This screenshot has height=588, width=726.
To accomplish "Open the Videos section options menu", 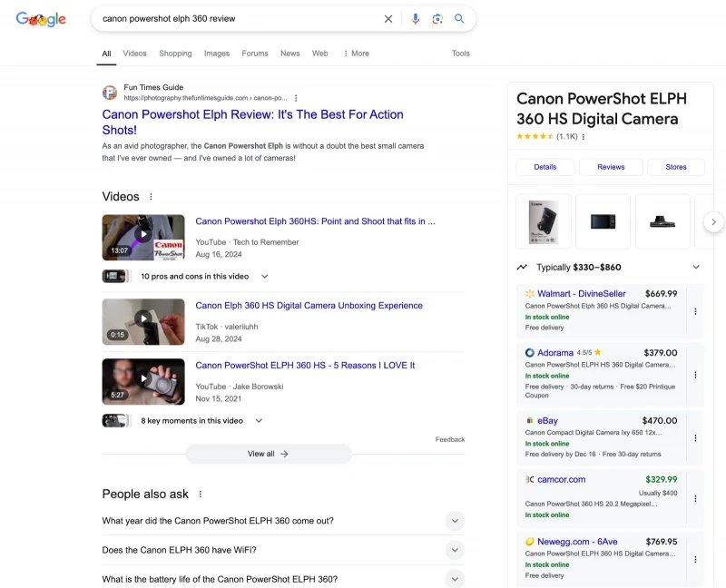I will tap(151, 197).
